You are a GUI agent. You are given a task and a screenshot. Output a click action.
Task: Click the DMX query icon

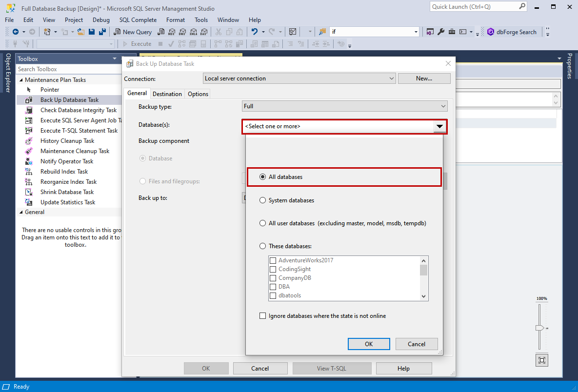[183, 32]
